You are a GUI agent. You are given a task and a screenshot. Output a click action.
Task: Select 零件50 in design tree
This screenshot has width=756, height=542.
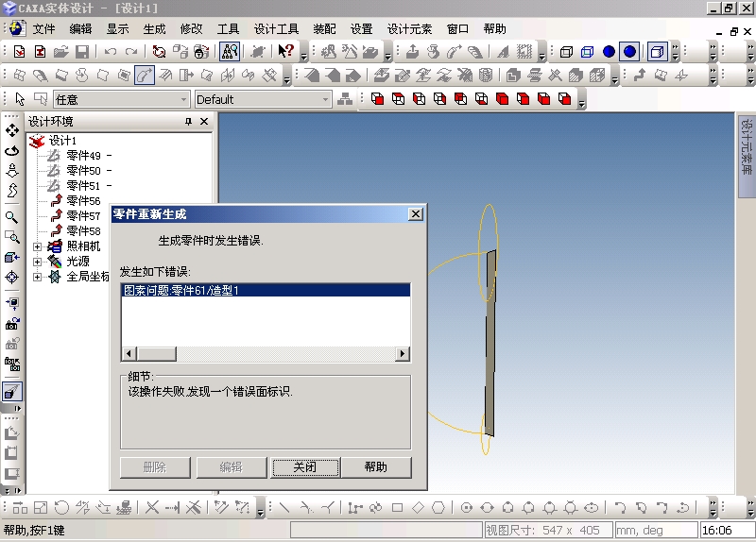[83, 171]
